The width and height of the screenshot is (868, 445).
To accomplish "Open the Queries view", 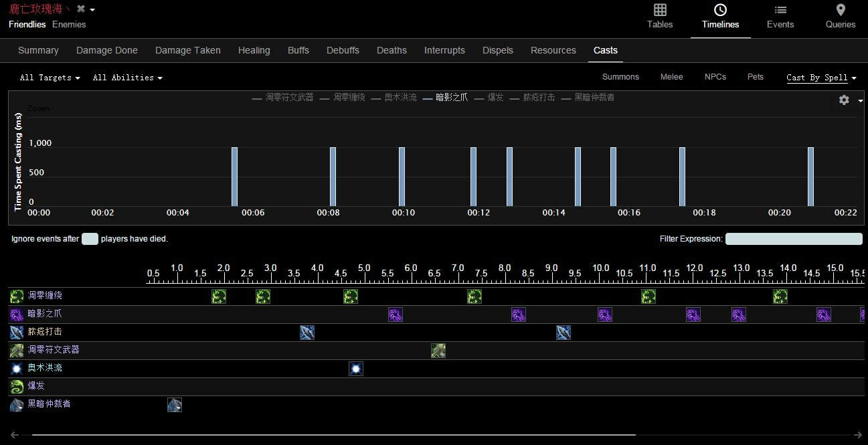I will [840, 17].
